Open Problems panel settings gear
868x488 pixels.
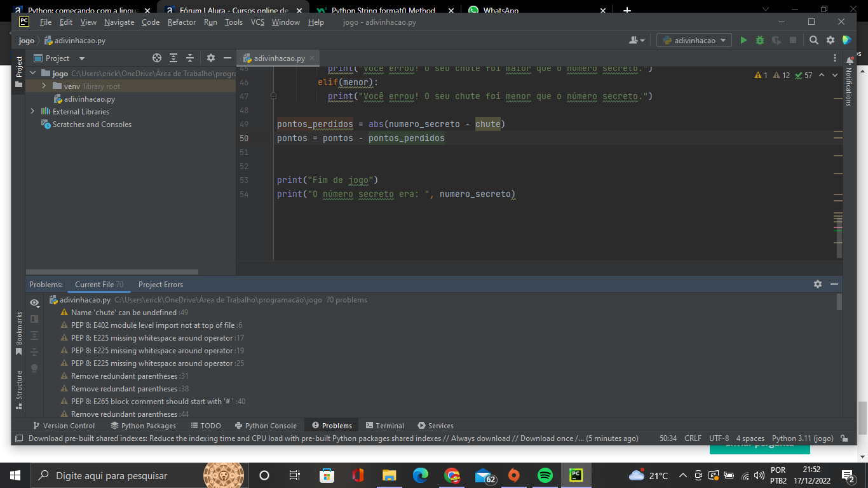(x=818, y=284)
